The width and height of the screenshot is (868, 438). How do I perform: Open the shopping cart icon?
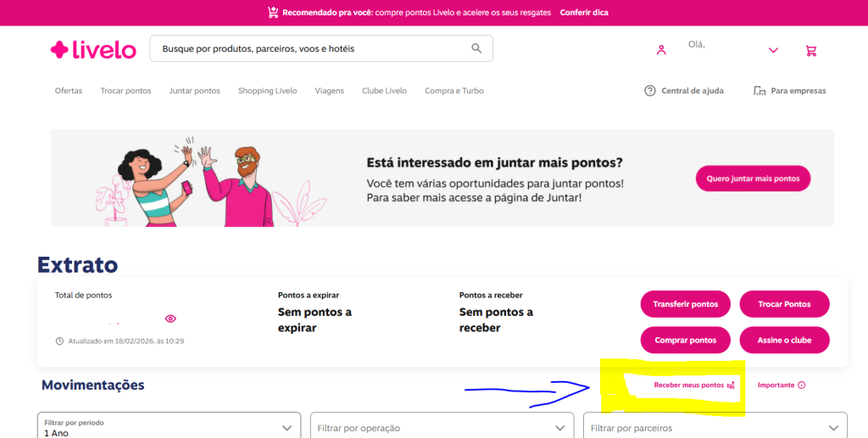(x=811, y=50)
